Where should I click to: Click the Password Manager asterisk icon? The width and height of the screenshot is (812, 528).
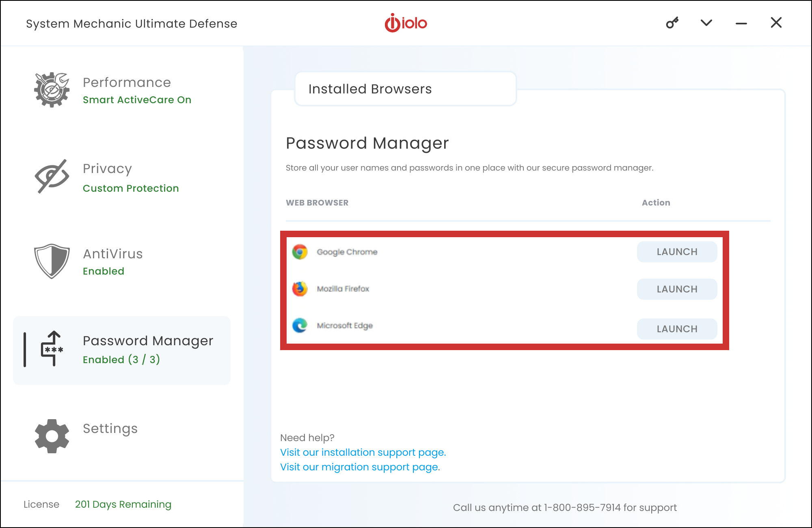point(52,349)
